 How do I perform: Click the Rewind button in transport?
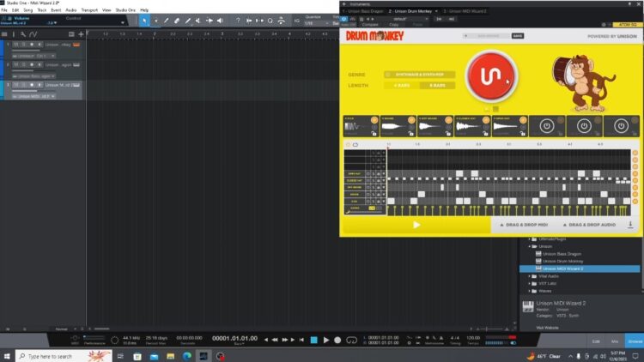coord(275,340)
